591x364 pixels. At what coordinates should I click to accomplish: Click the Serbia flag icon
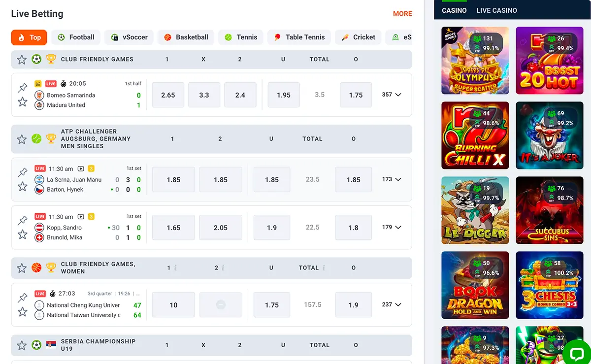(51, 345)
